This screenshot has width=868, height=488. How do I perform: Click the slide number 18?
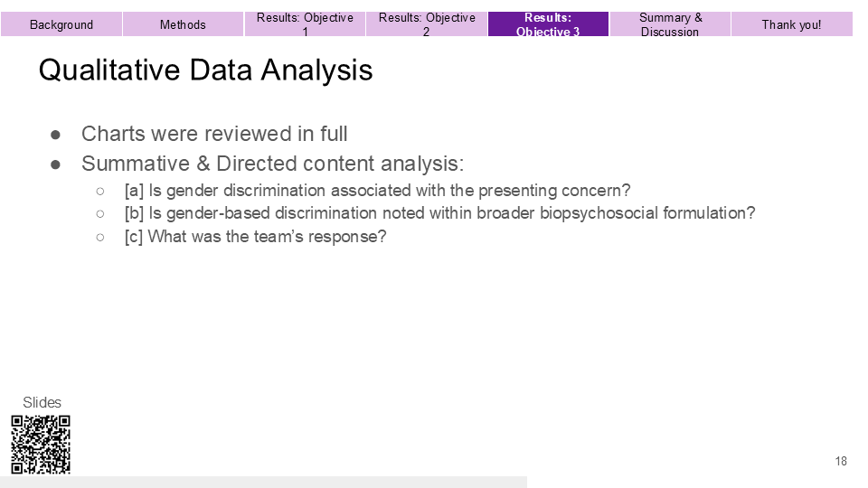click(x=841, y=461)
